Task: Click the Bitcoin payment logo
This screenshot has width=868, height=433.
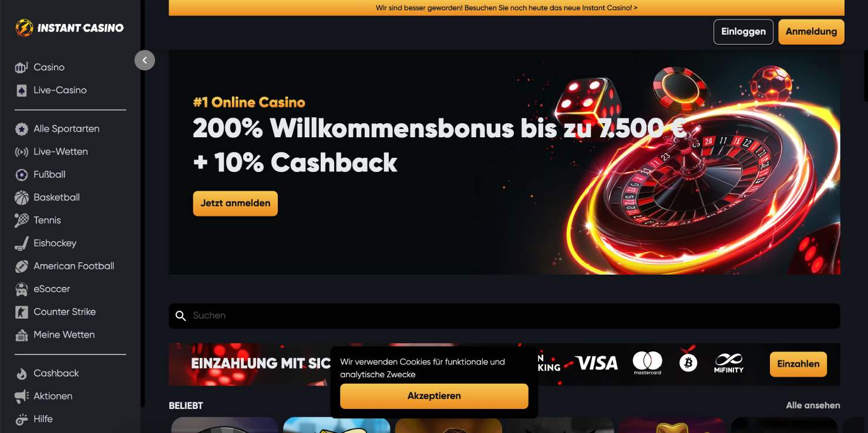Action: 688,363
